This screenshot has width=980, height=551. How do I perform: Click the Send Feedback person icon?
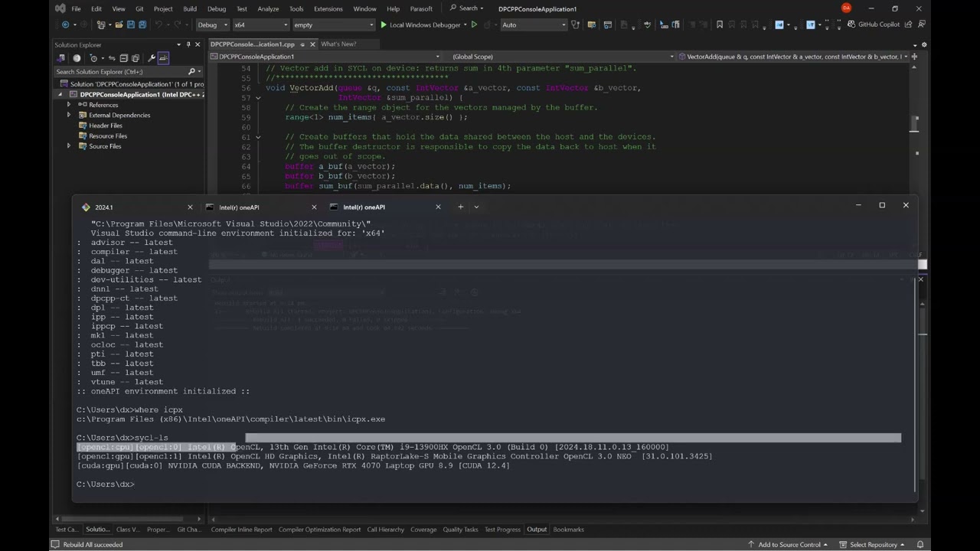[922, 24]
